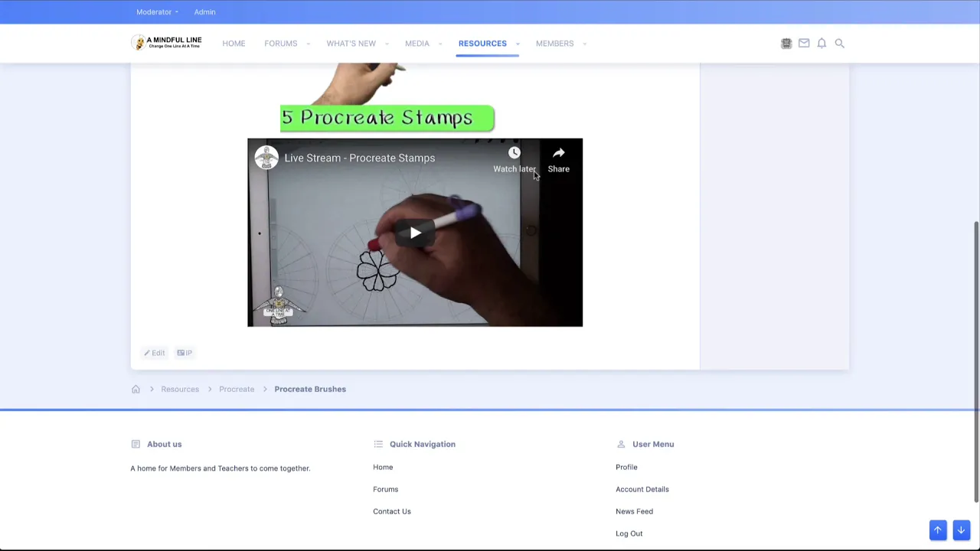980x551 pixels.
Task: Click the A Mindful Line logo
Action: pyautogui.click(x=166, y=43)
